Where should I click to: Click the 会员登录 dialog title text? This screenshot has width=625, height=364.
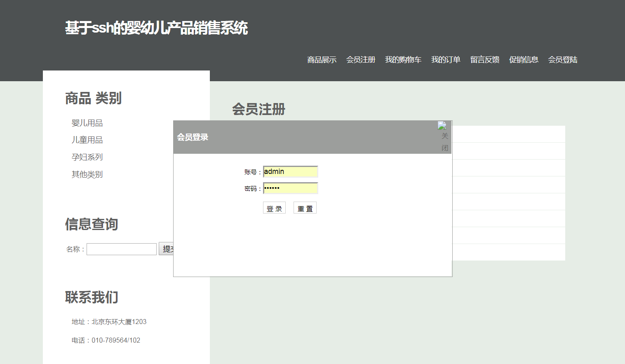(193, 137)
